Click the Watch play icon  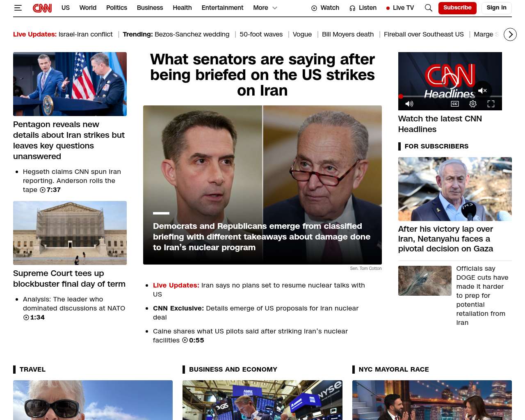pyautogui.click(x=314, y=8)
